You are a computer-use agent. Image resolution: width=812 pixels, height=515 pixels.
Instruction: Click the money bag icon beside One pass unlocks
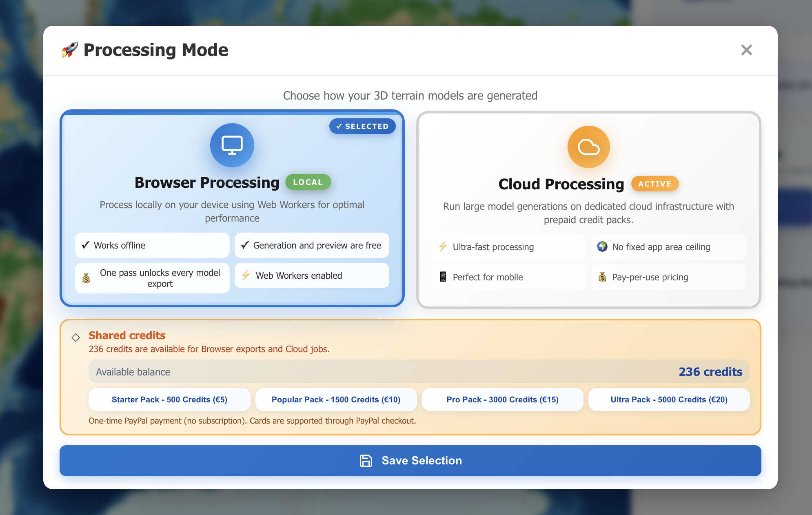pyautogui.click(x=86, y=278)
